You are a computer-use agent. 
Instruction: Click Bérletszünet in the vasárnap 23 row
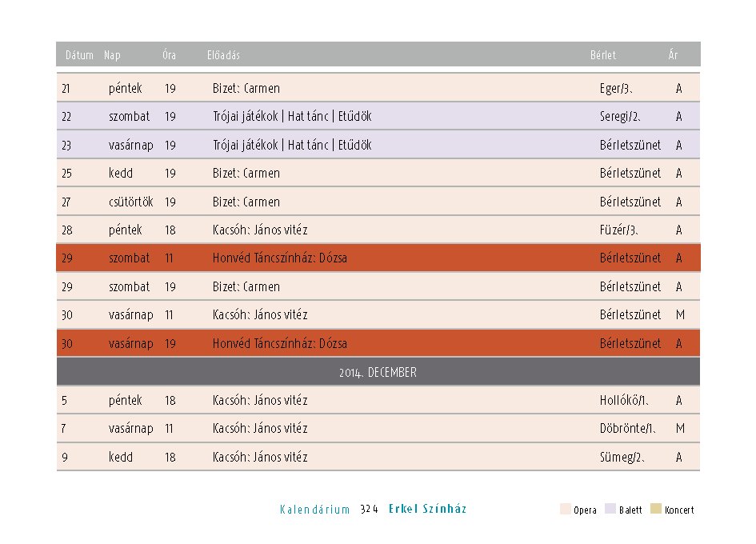coord(630,145)
